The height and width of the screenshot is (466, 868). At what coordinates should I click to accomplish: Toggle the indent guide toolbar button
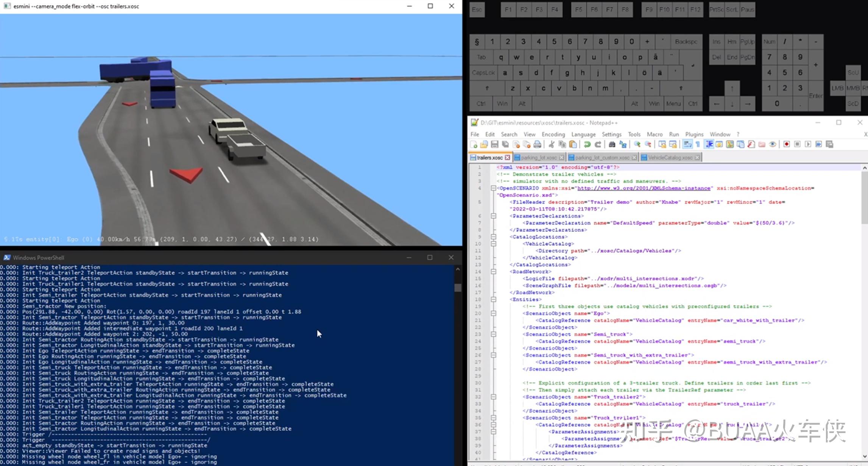pos(709,144)
